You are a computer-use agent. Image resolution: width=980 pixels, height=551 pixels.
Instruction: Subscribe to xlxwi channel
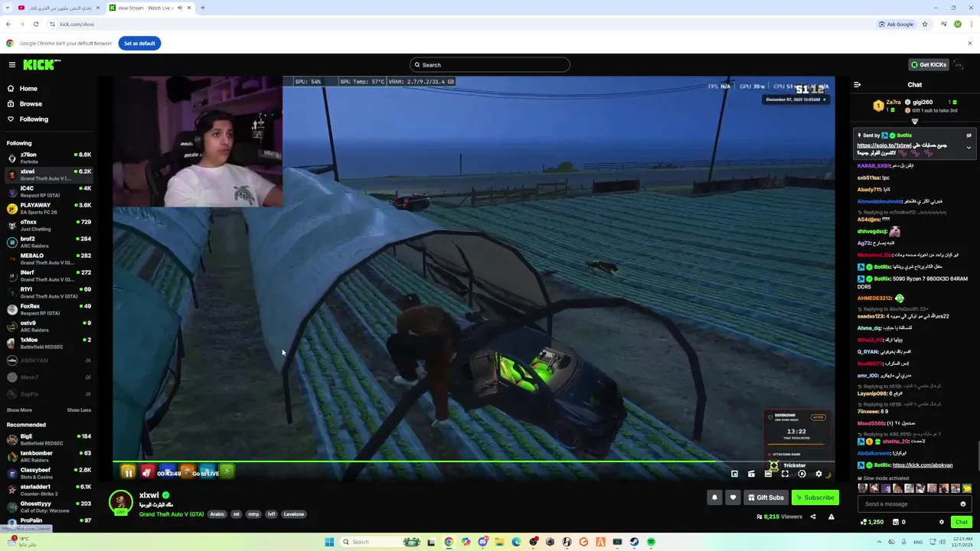point(815,497)
